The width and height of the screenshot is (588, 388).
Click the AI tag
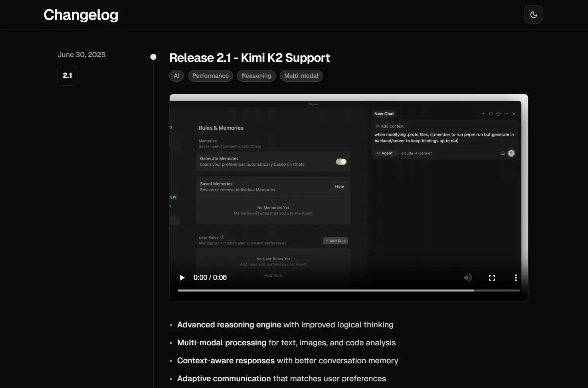pos(176,76)
